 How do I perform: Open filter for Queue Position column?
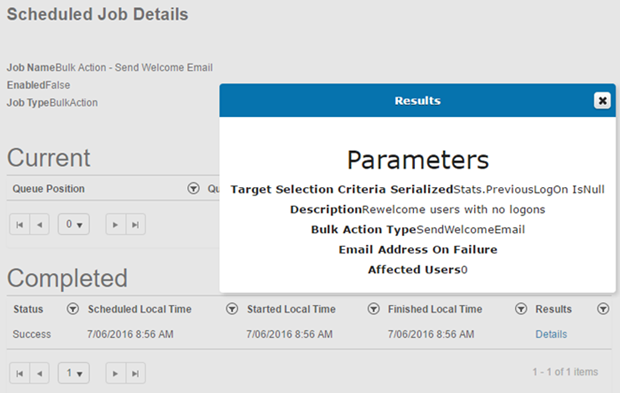click(193, 188)
